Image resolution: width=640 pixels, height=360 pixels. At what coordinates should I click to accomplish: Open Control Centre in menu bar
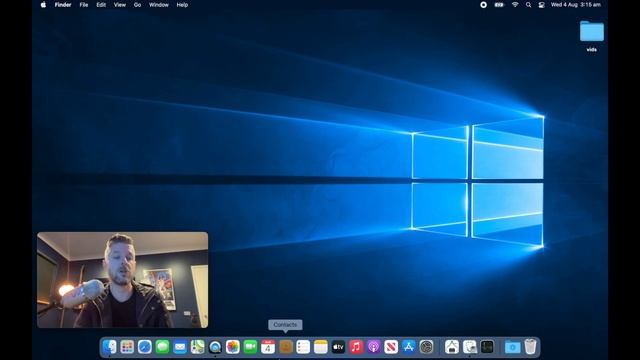(542, 5)
